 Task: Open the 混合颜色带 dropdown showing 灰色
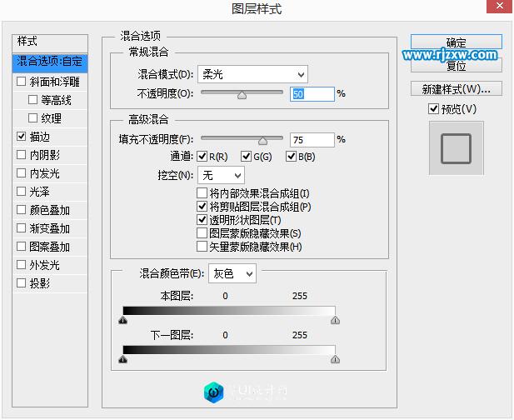(232, 273)
